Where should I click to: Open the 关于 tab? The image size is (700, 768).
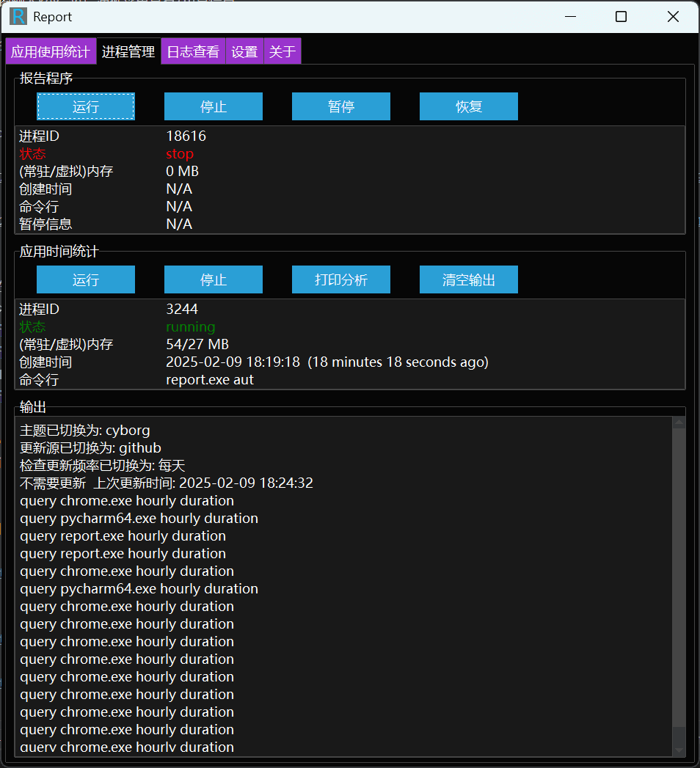click(x=282, y=52)
